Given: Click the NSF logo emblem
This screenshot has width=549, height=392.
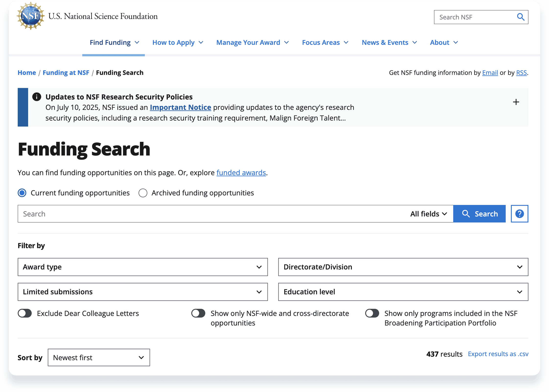Looking at the screenshot, I should point(31,16).
